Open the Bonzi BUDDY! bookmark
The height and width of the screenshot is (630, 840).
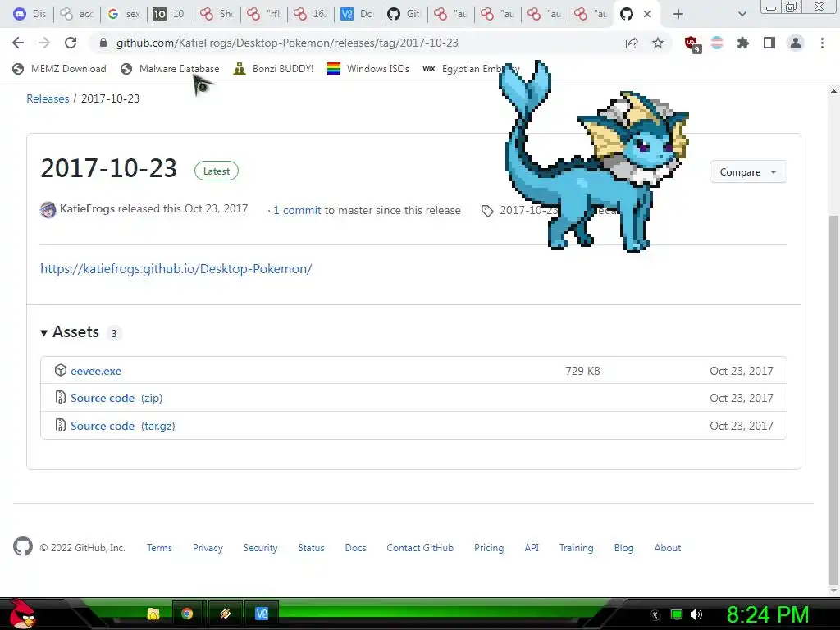click(274, 69)
